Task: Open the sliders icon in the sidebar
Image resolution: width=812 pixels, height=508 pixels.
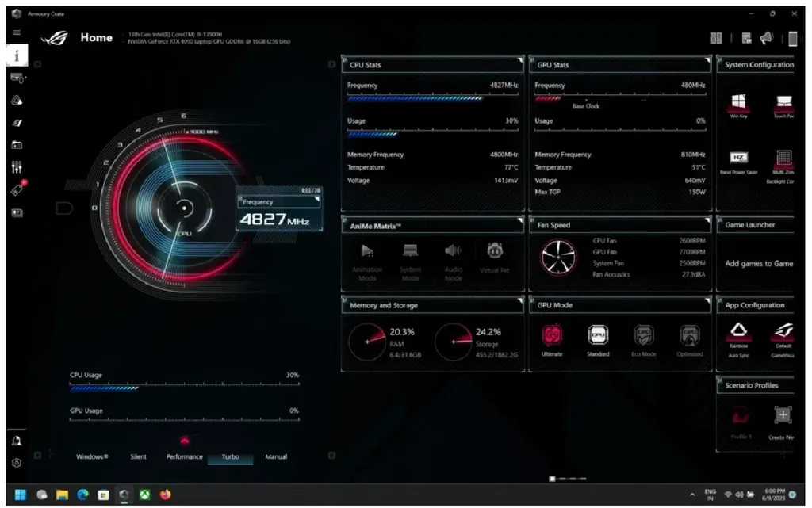Action: click(17, 167)
